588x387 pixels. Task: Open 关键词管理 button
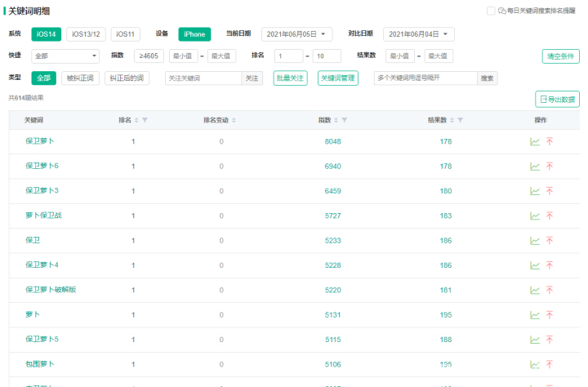coord(338,78)
